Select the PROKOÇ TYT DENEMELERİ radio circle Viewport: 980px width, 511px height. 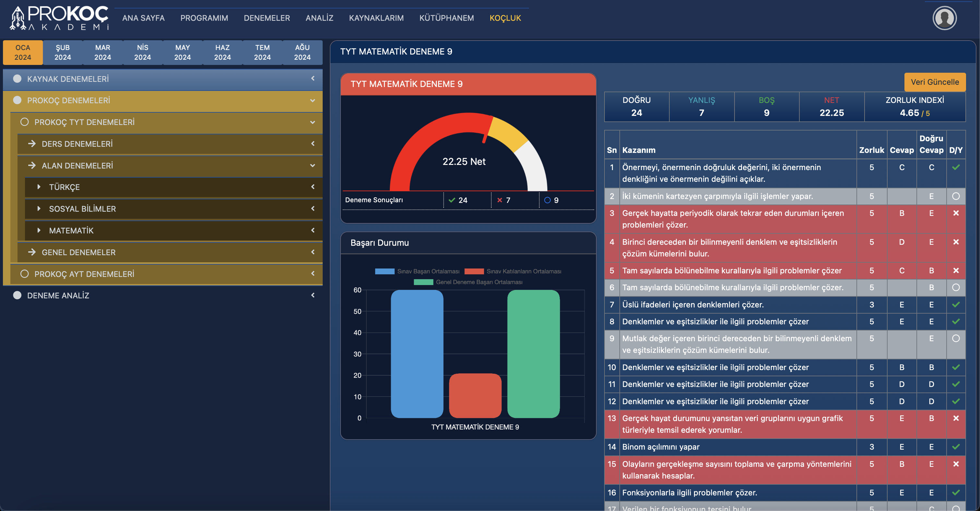pyautogui.click(x=25, y=122)
